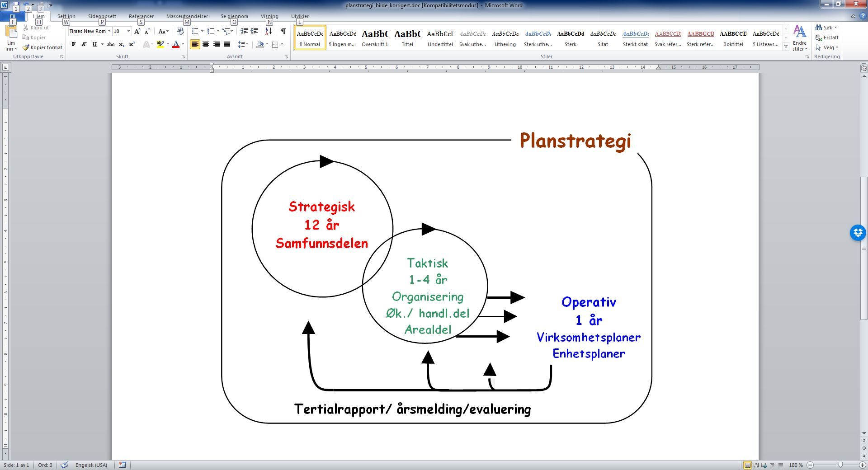Click the macro recording status bar icon
Image resolution: width=868 pixels, height=470 pixels.
coord(122,465)
